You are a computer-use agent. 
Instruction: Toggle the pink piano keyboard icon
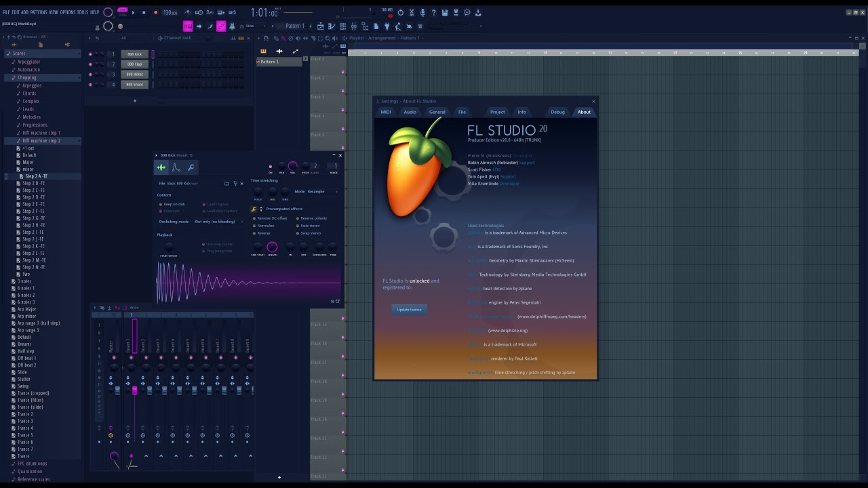188,26
